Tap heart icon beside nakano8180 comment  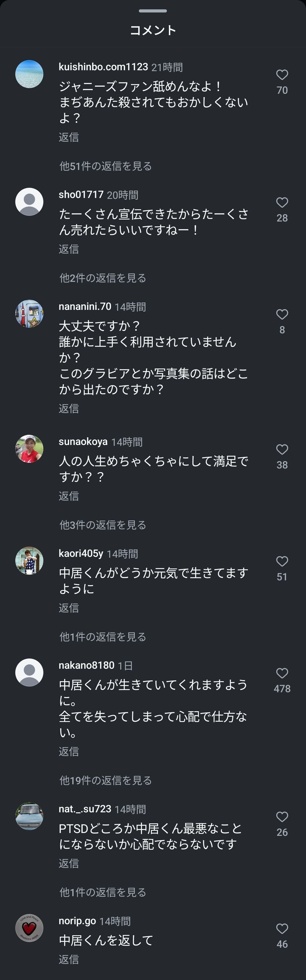tap(282, 673)
